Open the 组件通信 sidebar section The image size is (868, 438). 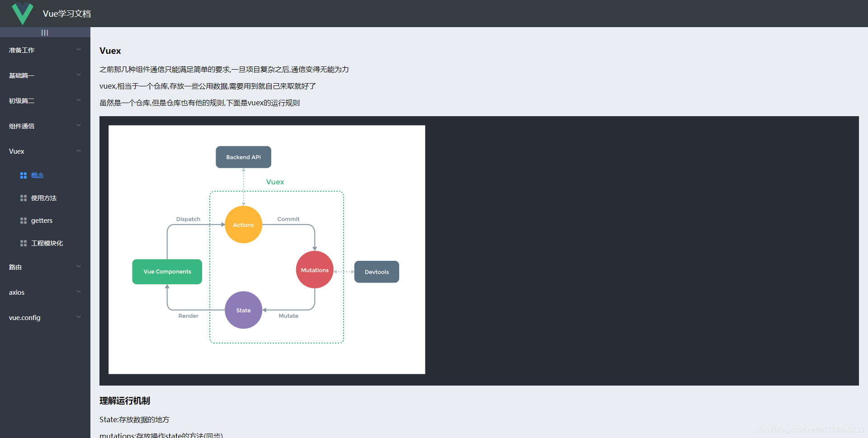pyautogui.click(x=45, y=126)
